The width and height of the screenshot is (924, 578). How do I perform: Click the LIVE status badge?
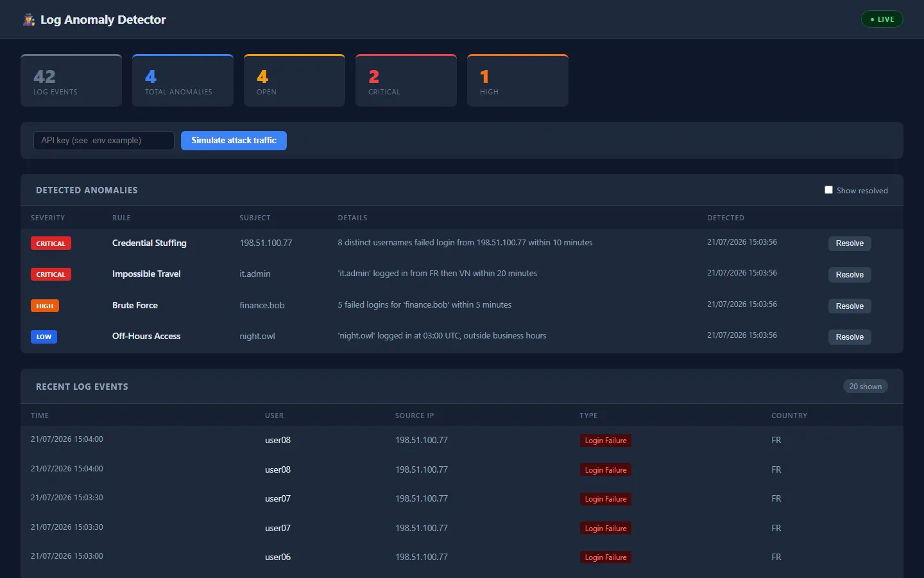point(882,19)
